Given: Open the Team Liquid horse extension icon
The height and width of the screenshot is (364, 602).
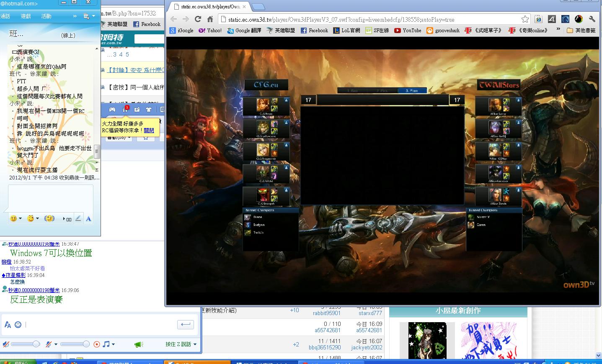Looking at the screenshot, I should pos(565,19).
